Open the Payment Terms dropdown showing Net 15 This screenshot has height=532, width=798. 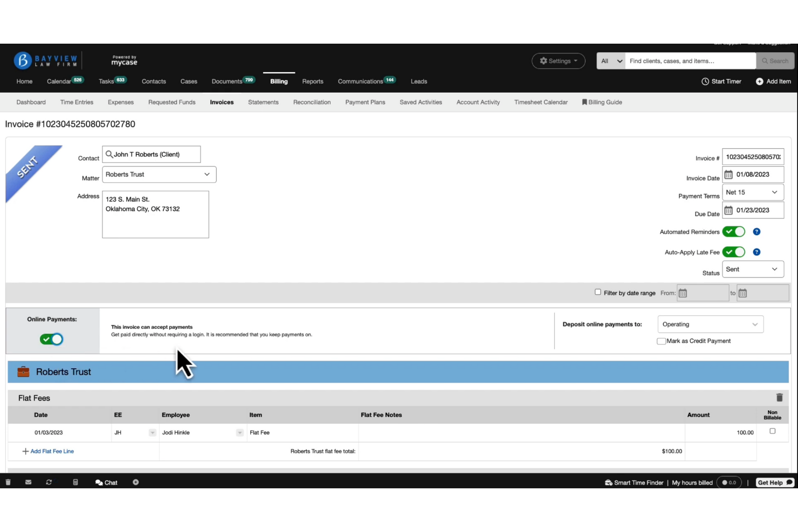(x=753, y=192)
